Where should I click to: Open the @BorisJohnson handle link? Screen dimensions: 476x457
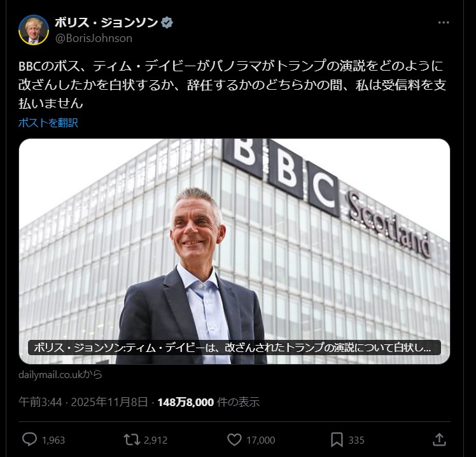click(94, 38)
